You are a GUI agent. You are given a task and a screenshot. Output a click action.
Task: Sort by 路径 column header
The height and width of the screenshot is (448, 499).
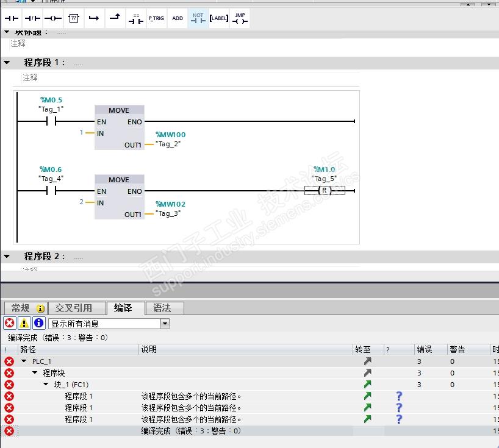click(78, 349)
